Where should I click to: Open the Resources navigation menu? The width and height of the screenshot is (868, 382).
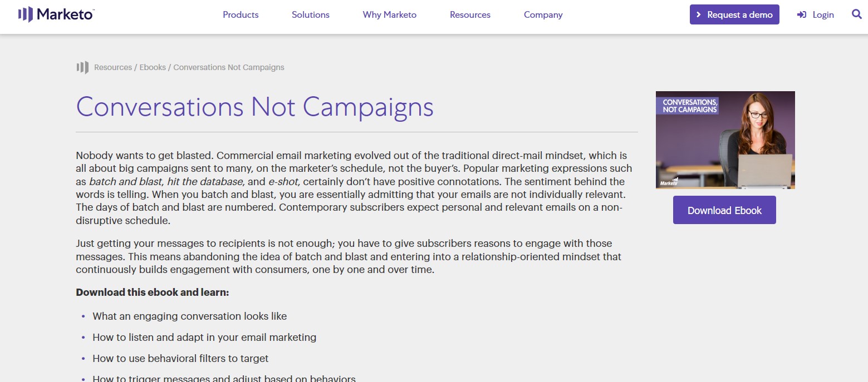click(470, 15)
